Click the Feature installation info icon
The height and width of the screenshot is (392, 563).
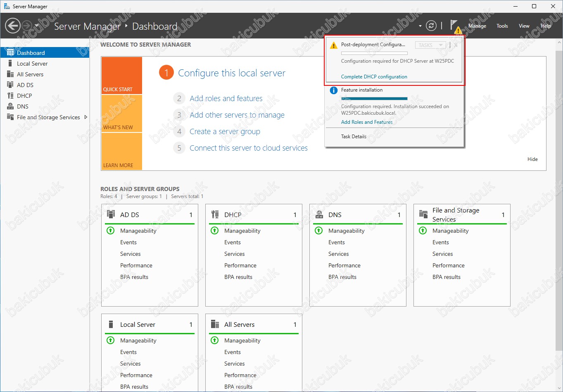coord(333,90)
